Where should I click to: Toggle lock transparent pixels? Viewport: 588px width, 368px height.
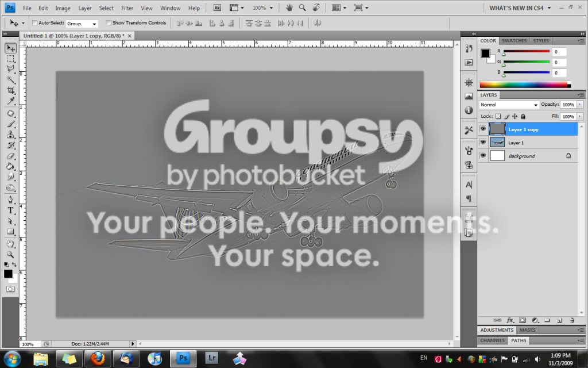pyautogui.click(x=498, y=116)
